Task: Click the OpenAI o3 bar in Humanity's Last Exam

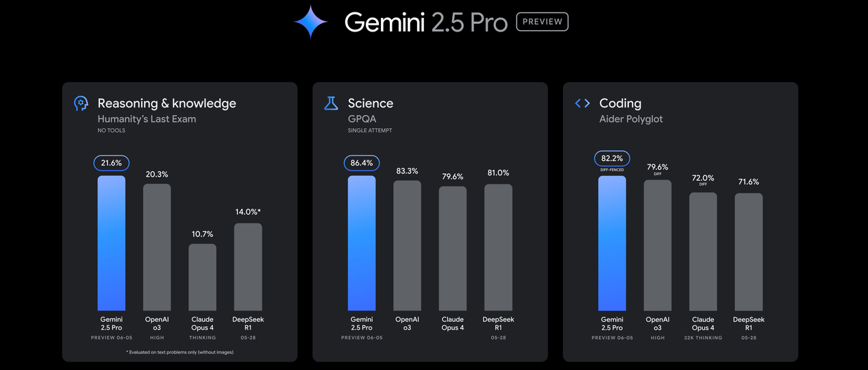Action: [157, 247]
